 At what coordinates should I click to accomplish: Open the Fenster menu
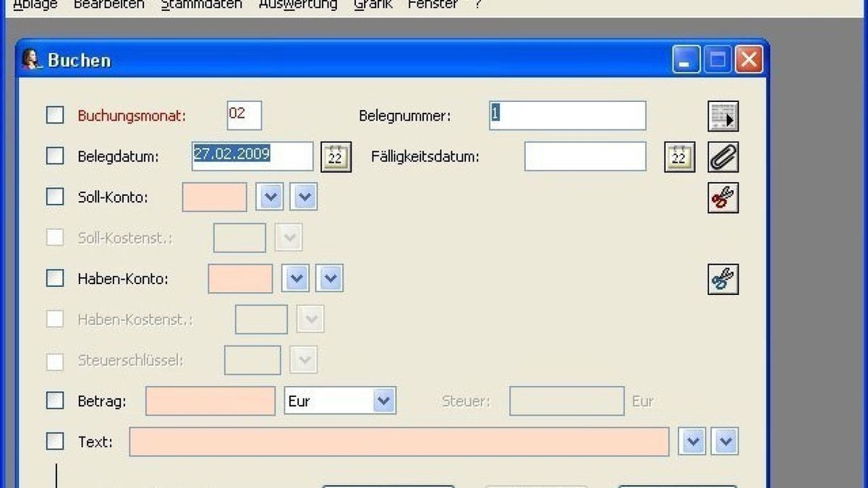pos(432,4)
